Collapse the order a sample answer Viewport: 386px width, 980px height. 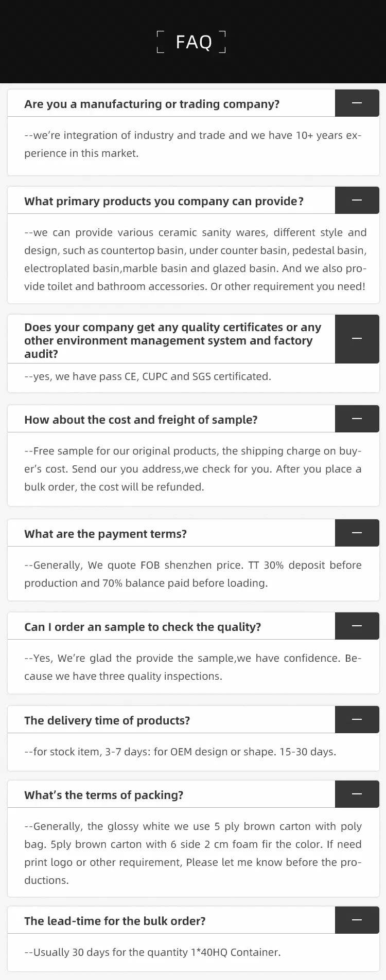click(x=357, y=626)
